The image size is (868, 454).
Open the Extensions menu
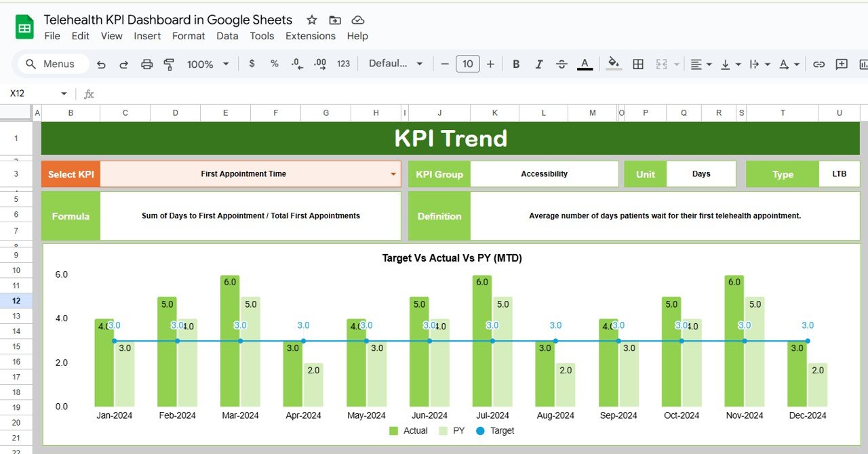[310, 36]
